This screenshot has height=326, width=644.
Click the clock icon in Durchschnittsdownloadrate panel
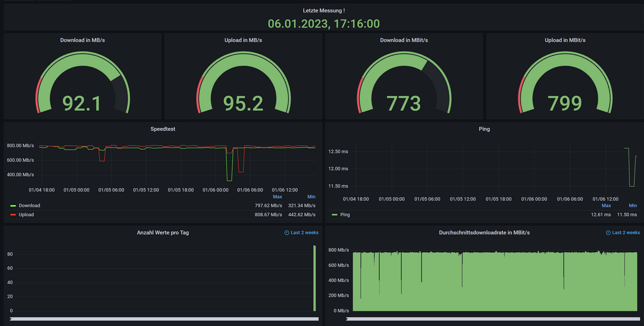pos(608,233)
